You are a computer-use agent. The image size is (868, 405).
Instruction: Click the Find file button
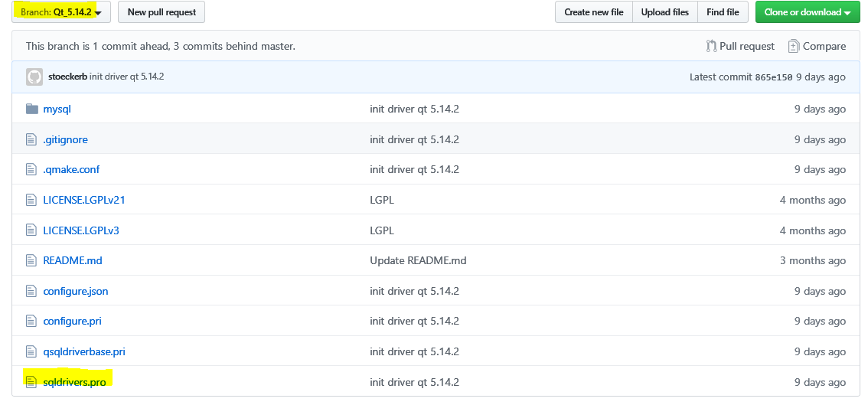coord(723,11)
